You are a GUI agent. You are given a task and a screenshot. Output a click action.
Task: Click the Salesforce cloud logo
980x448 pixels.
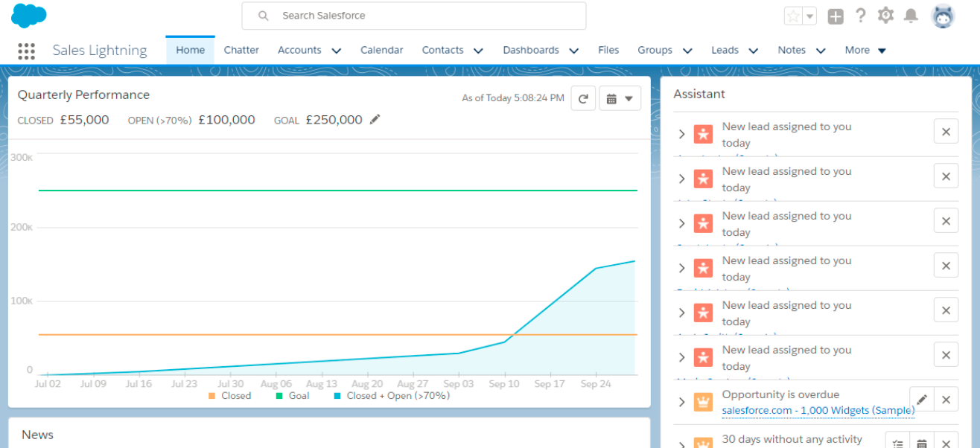click(29, 15)
